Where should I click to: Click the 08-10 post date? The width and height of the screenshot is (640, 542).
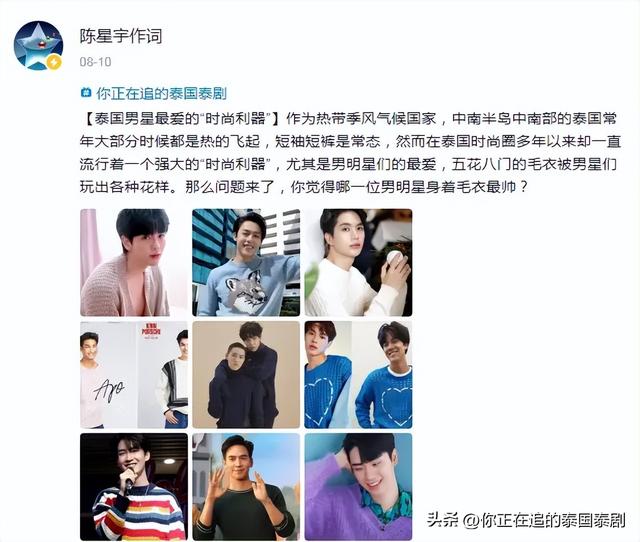pos(95,62)
